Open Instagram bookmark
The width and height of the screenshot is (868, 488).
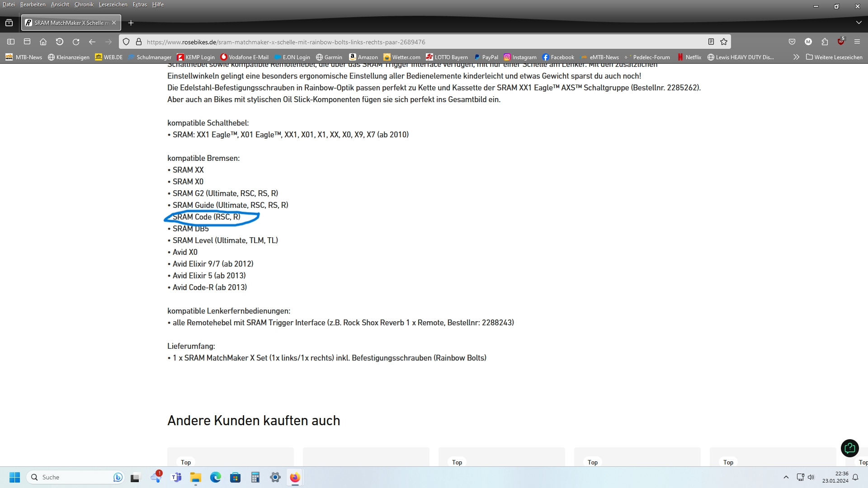[520, 57]
